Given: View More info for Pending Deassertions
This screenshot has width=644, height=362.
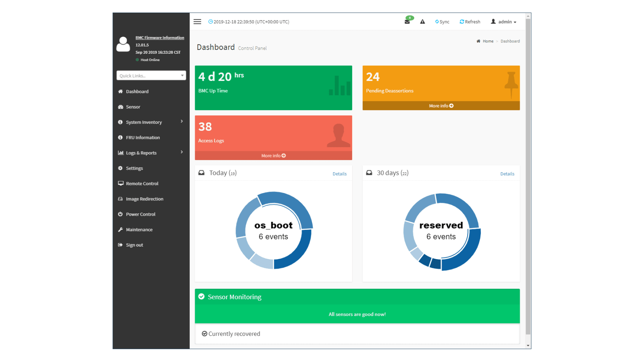Looking at the screenshot, I should (441, 106).
